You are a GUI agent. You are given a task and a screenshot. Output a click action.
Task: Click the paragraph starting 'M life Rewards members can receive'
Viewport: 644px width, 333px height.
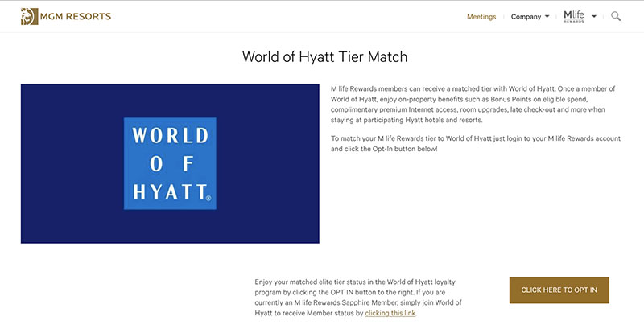[473, 105]
